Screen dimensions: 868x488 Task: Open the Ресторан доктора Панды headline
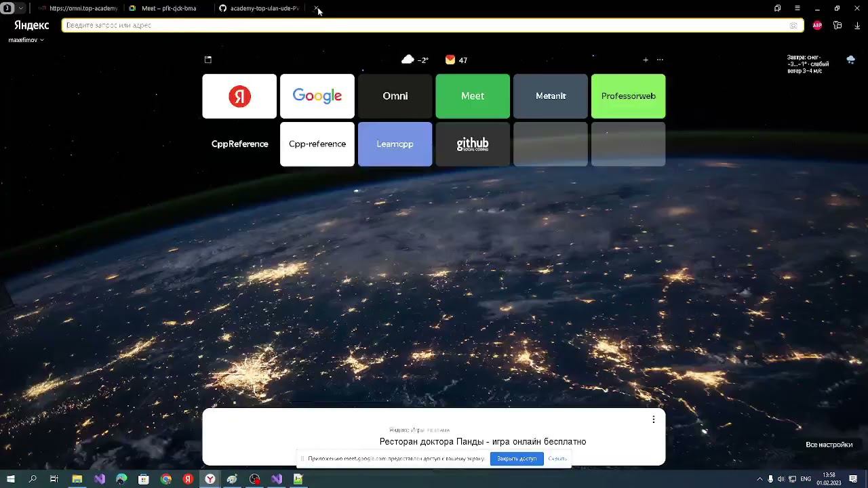[483, 442]
